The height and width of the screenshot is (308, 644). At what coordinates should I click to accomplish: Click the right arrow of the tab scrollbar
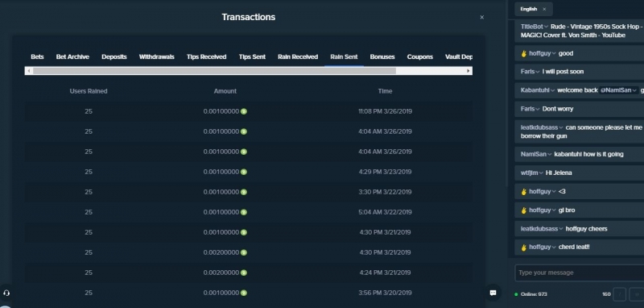(468, 71)
